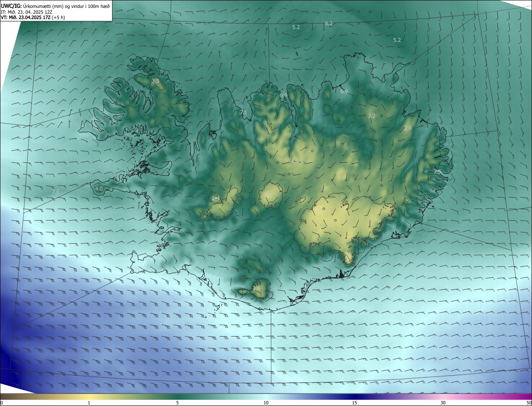Click the 2.8 value in east Iceland
This screenshot has width=532, height=406.
click(408, 128)
